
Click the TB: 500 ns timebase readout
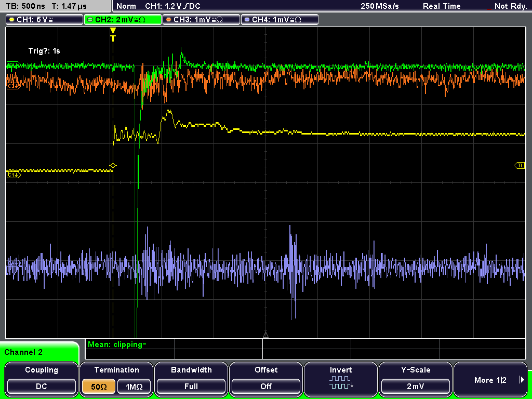click(x=26, y=6)
